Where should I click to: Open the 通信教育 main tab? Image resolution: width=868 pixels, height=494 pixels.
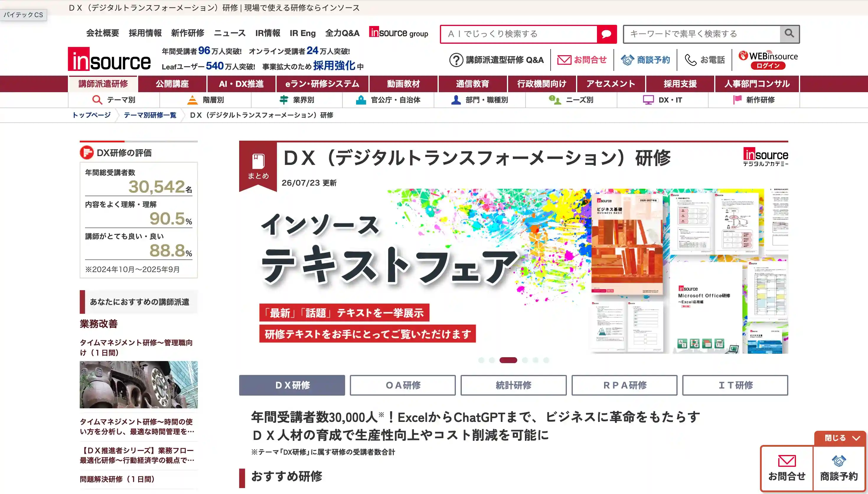472,84
